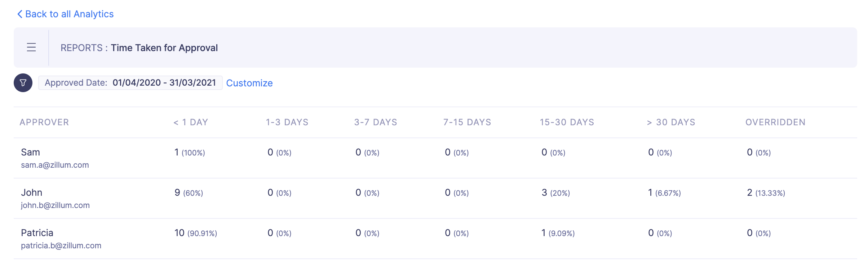Image resolution: width=868 pixels, height=280 pixels.
Task: Click the 1-3 Days column header
Action: [287, 122]
